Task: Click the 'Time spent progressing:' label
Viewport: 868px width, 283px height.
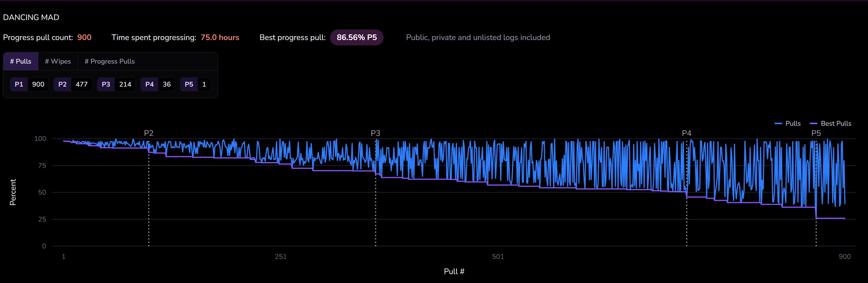Action: point(154,37)
